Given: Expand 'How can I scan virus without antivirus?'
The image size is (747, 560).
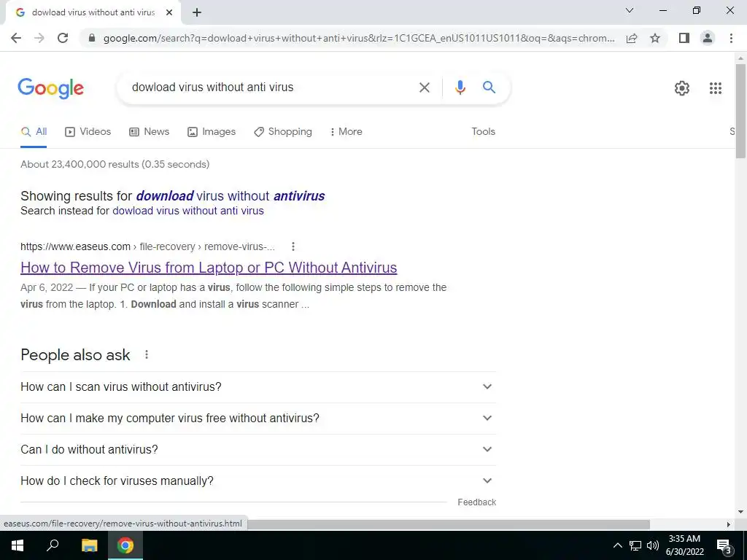Looking at the screenshot, I should click(258, 386).
